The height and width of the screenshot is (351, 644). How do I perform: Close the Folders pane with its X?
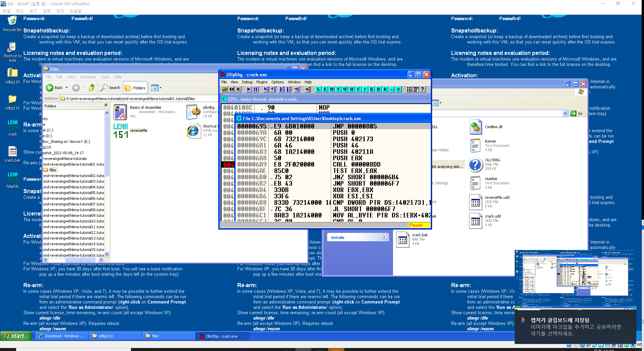tap(106, 105)
